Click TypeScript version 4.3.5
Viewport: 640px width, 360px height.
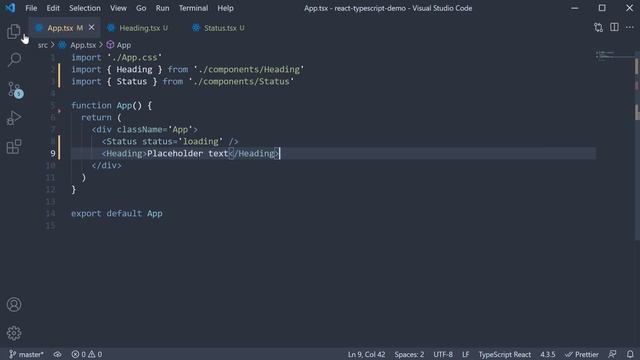point(548,354)
